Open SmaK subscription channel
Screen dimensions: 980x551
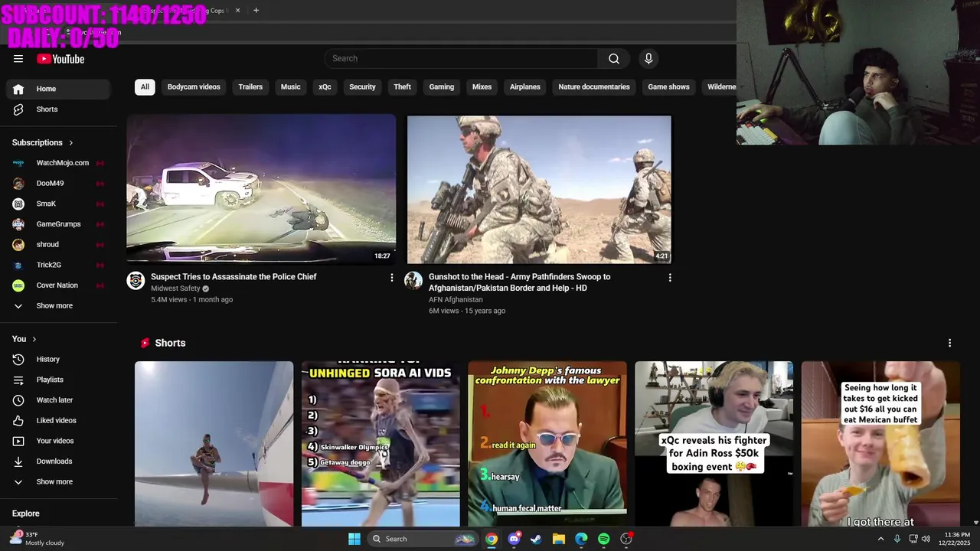pyautogui.click(x=58, y=204)
